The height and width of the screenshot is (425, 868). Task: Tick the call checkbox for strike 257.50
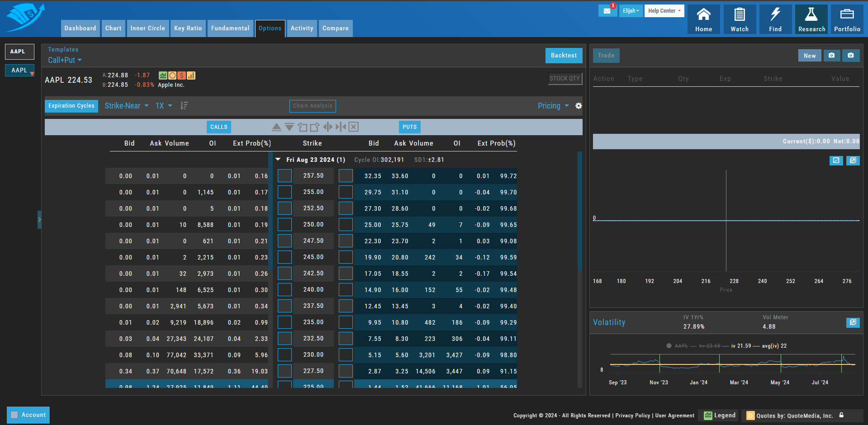285,176
